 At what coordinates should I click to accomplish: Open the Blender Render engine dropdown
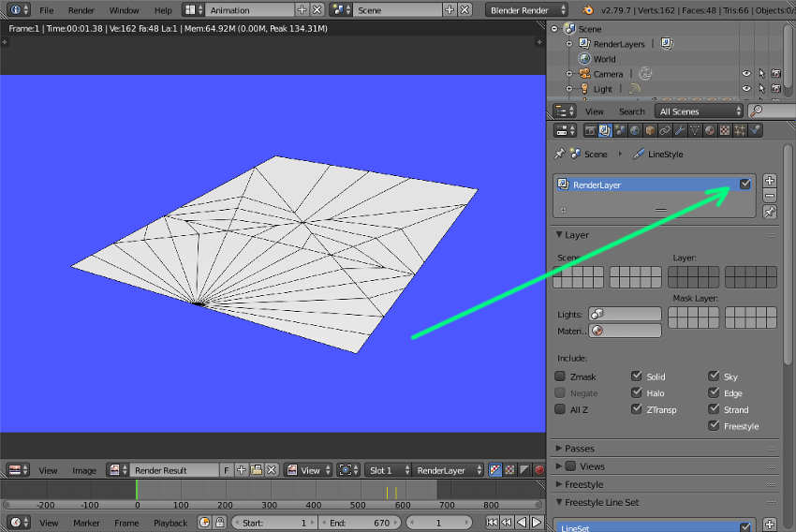tap(526, 9)
